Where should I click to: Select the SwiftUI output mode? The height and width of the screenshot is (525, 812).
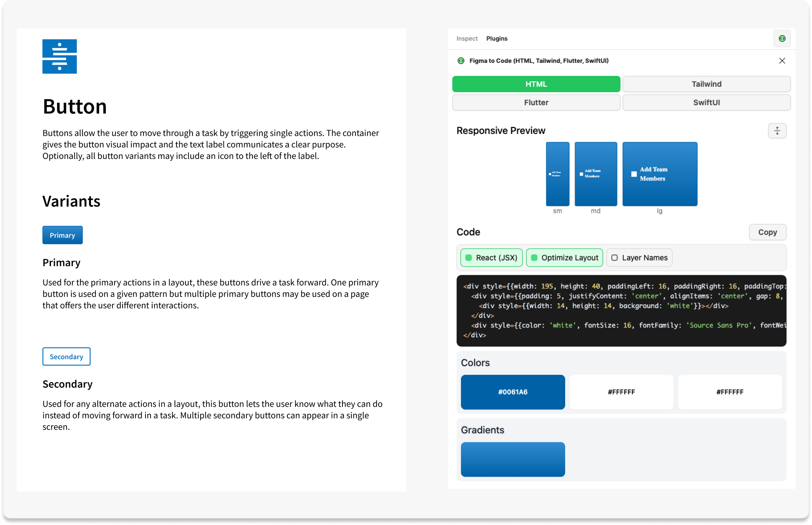pos(706,103)
